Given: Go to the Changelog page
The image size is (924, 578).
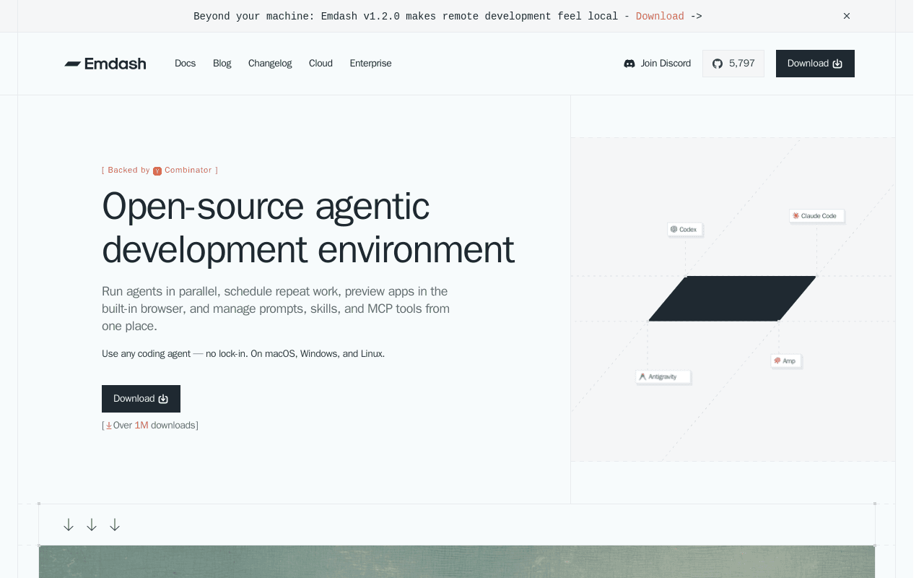Looking at the screenshot, I should [270, 64].
